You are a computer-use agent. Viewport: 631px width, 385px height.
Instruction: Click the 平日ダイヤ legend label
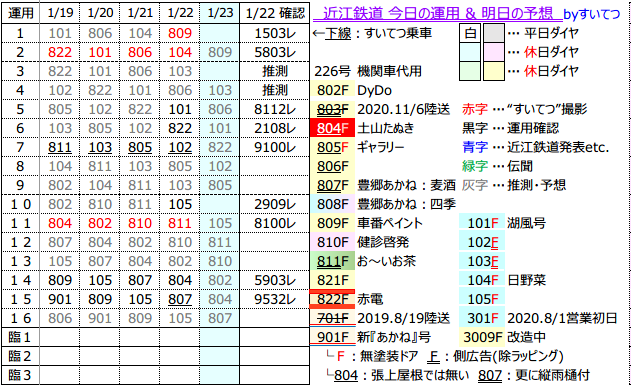pyautogui.click(x=551, y=33)
